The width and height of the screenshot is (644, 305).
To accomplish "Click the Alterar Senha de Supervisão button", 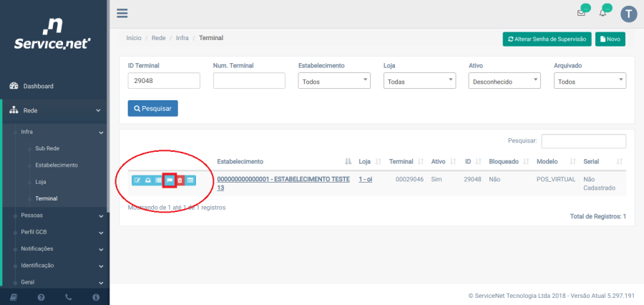I will (x=547, y=39).
